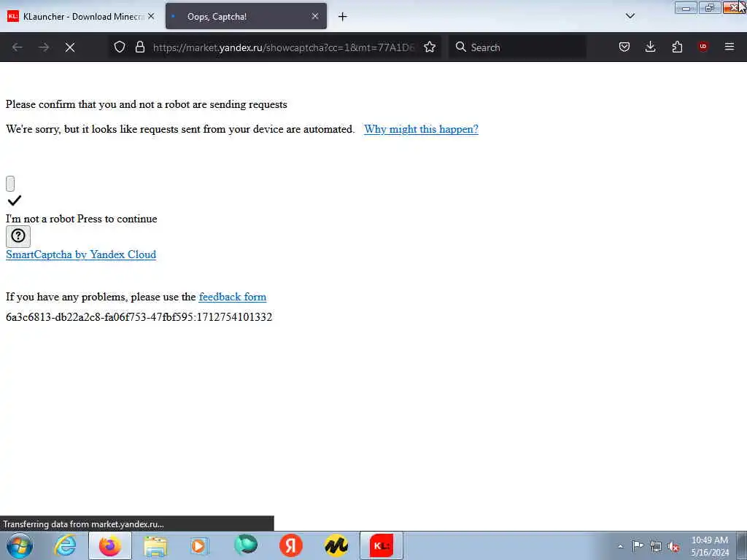Screen dimensions: 747x560
Task: Open the green globe browser taskbar icon
Action: tap(246, 545)
